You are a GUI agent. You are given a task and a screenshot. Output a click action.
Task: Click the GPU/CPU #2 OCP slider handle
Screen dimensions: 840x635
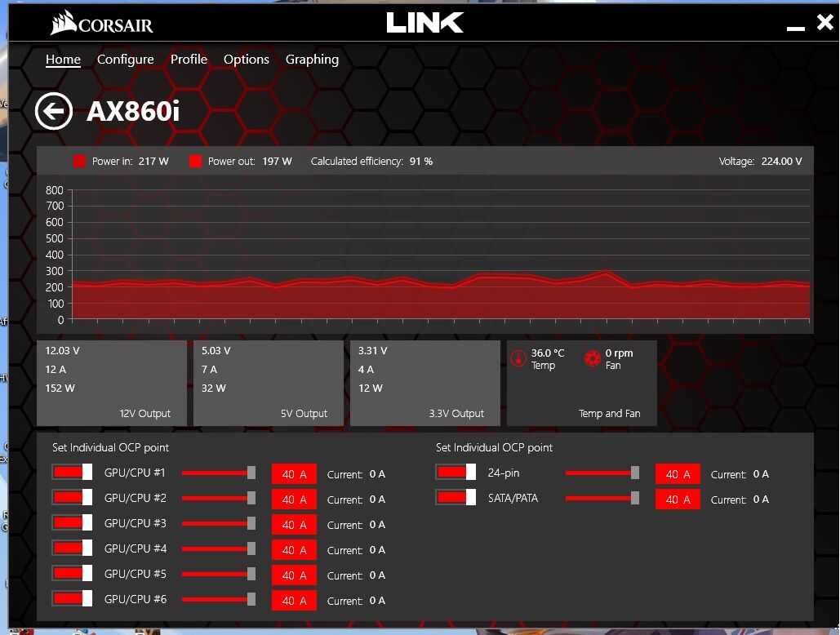[251, 498]
